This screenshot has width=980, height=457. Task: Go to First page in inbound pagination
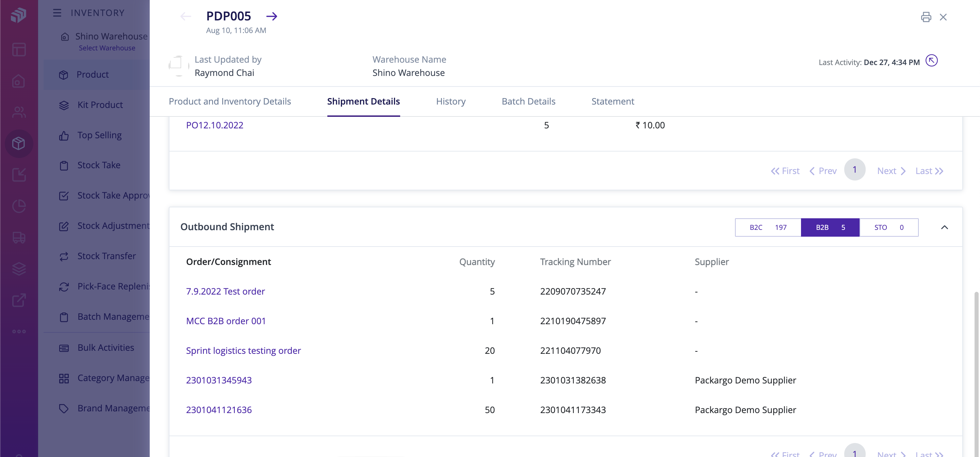(785, 171)
